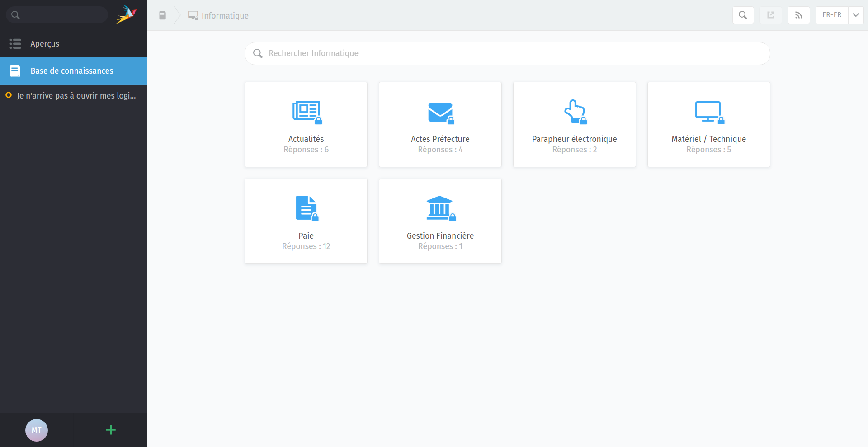Open the Actualités category newspaper icon
868x447 pixels.
[306, 112]
